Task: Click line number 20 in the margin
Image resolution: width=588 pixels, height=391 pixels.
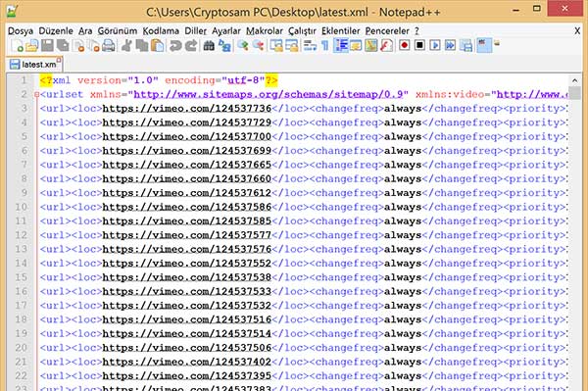Action: tap(21, 348)
